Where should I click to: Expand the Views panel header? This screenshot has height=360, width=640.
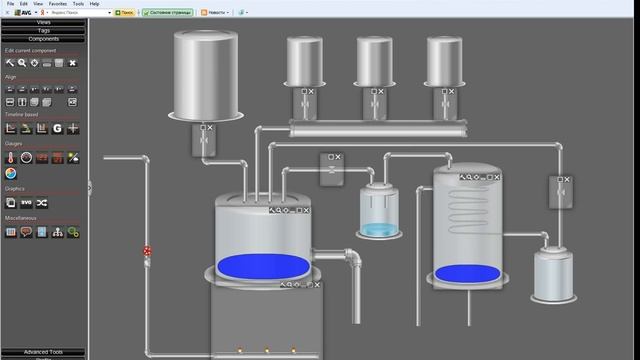[43, 22]
